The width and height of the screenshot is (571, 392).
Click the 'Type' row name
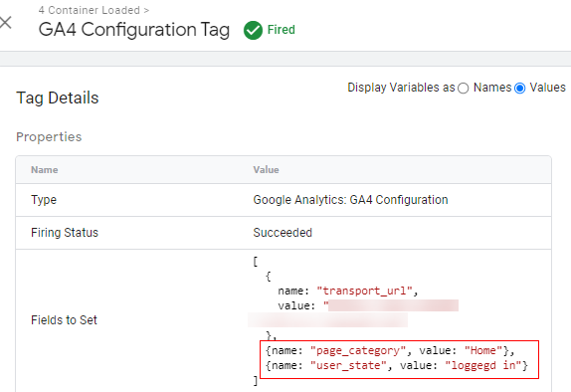[x=44, y=200]
